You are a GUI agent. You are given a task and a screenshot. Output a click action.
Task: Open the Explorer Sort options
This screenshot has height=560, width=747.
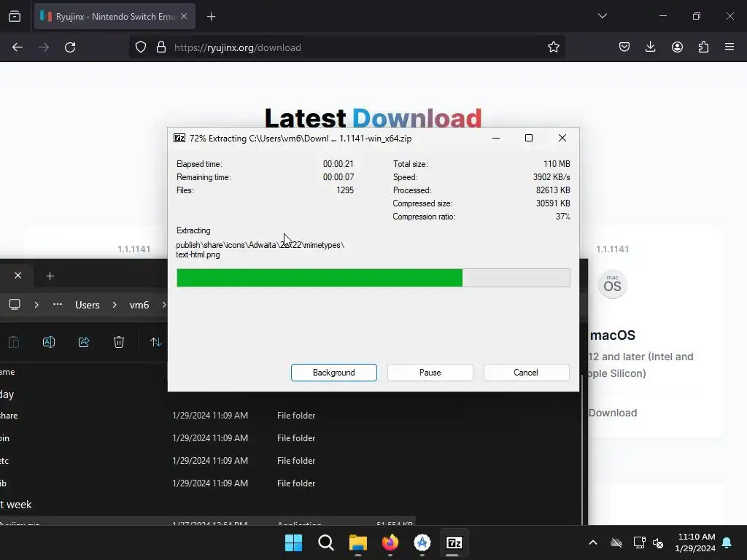coord(156,342)
